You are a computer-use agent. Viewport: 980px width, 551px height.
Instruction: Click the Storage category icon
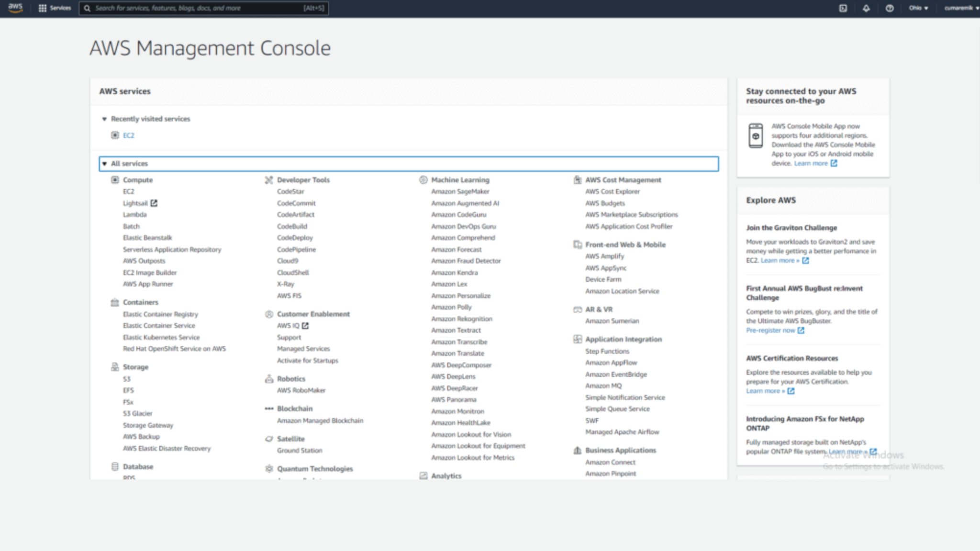coord(115,367)
